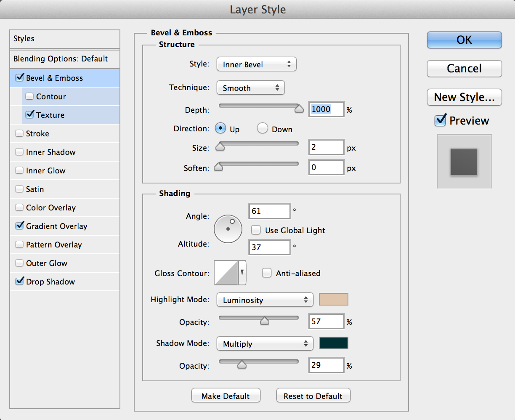Open the Gloss Contour picker arrow
Viewport: 515px width, 420px height.
242,273
